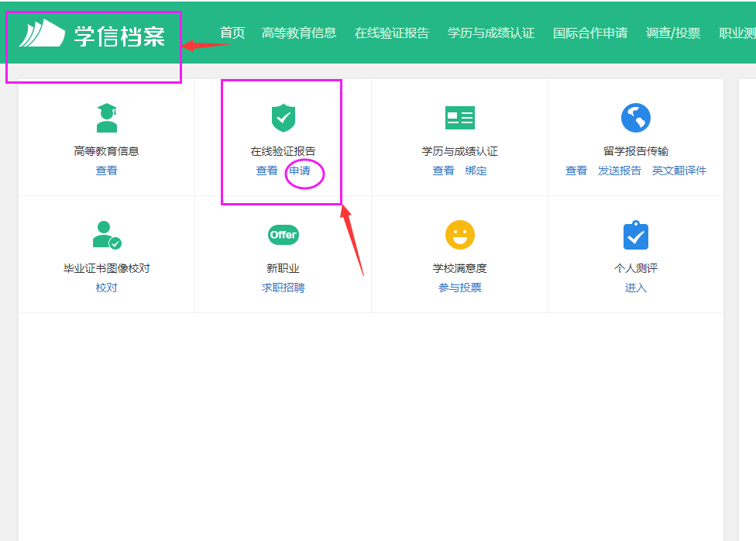Click 绑定 under 学历与成绩认证
Viewport: 756px width, 541px height.
(476, 171)
